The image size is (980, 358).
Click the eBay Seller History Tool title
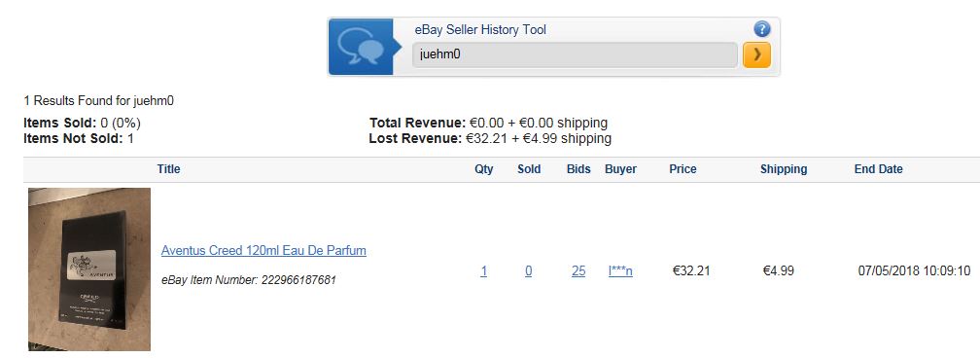(480, 29)
